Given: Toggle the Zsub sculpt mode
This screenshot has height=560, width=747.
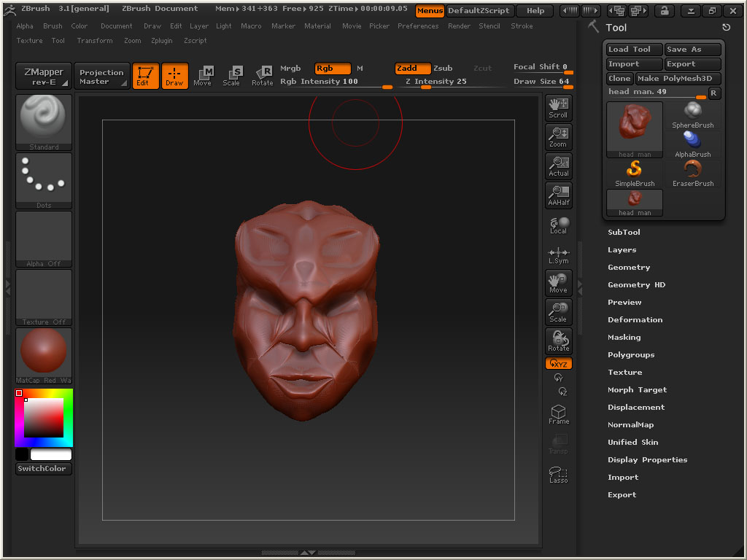Looking at the screenshot, I should point(442,69).
